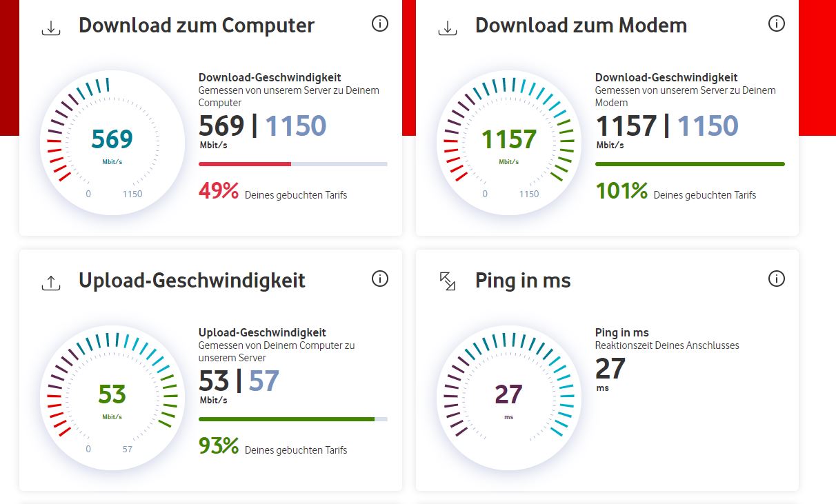Image resolution: width=836 pixels, height=504 pixels.
Task: Click the Ping in ms card heading
Action: (x=523, y=281)
